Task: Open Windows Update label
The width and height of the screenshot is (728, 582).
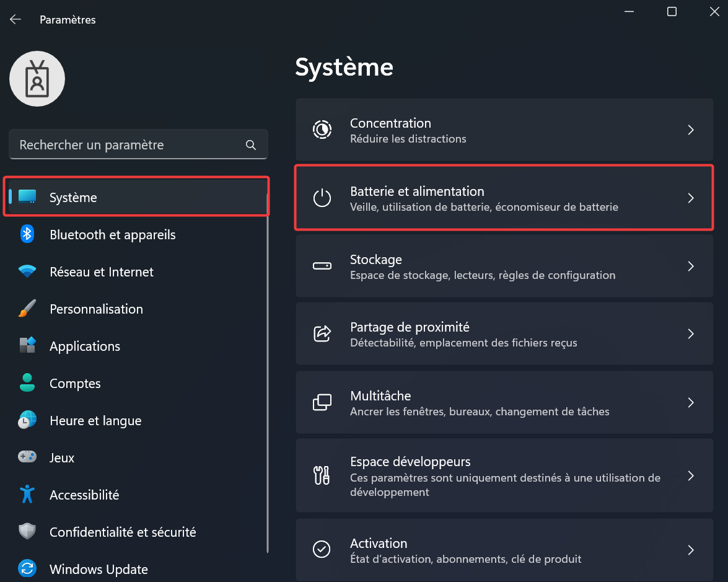Action: (x=99, y=570)
